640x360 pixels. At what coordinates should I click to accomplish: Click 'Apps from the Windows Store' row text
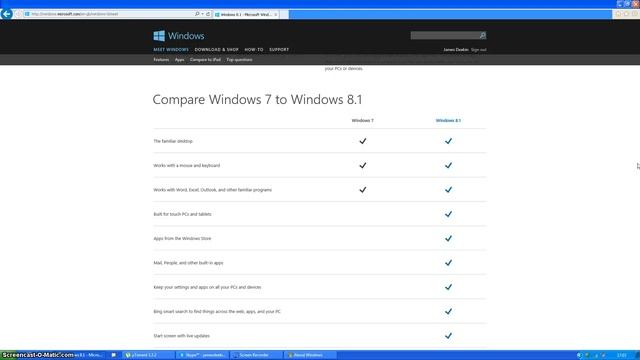[182, 238]
